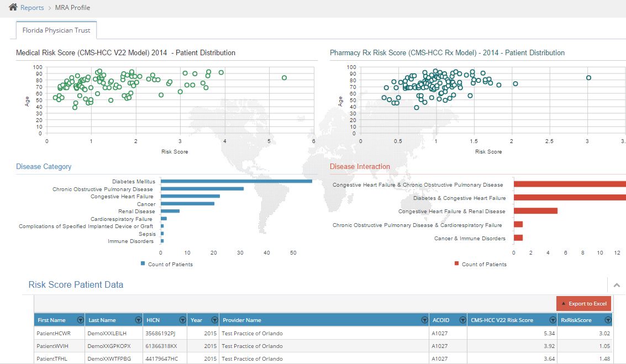The width and height of the screenshot is (626, 364).
Task: Open the Last Name column filter
Action: pyautogui.click(x=138, y=320)
